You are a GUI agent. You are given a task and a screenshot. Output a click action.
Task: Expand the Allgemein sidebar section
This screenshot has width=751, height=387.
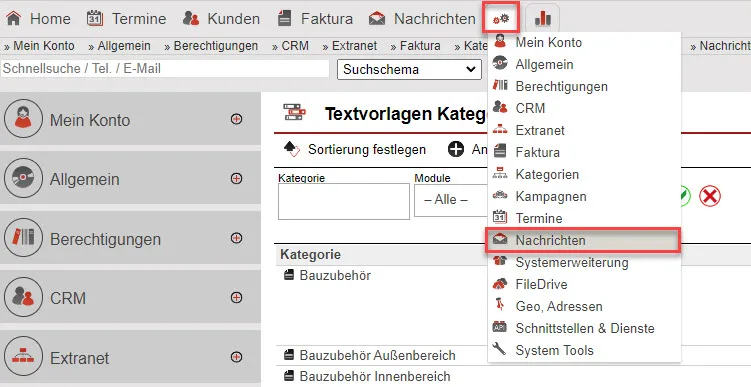click(x=236, y=178)
